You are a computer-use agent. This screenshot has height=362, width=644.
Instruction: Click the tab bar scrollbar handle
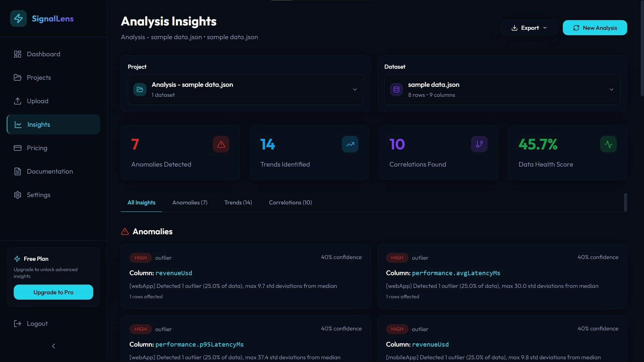625,202
